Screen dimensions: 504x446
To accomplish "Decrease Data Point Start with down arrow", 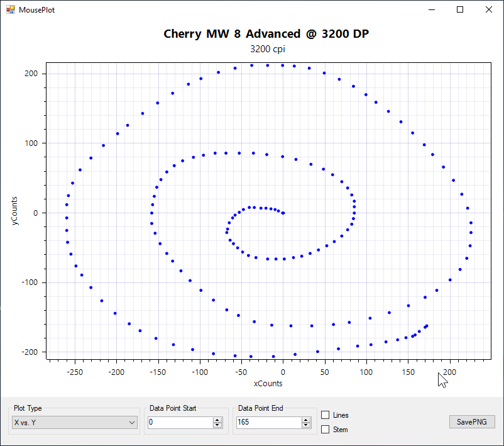I will click(x=217, y=425).
